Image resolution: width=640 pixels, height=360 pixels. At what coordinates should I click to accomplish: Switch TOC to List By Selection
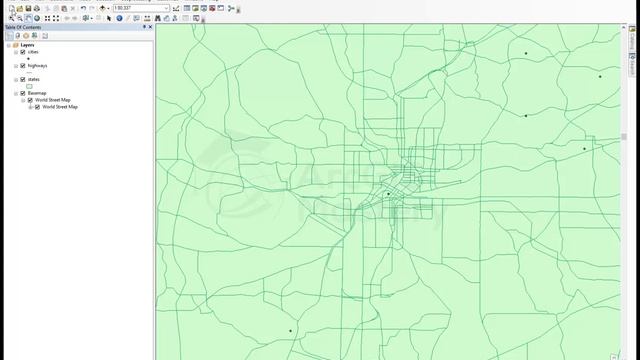pyautogui.click(x=34, y=36)
